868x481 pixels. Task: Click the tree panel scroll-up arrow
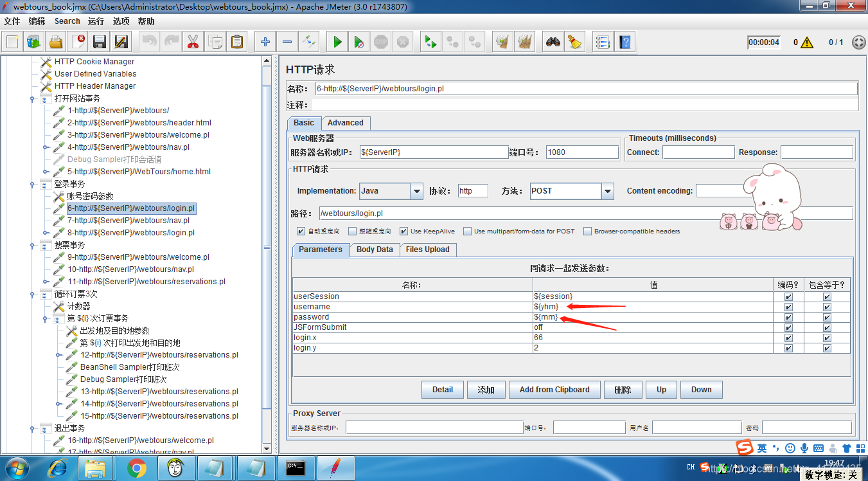pos(267,60)
